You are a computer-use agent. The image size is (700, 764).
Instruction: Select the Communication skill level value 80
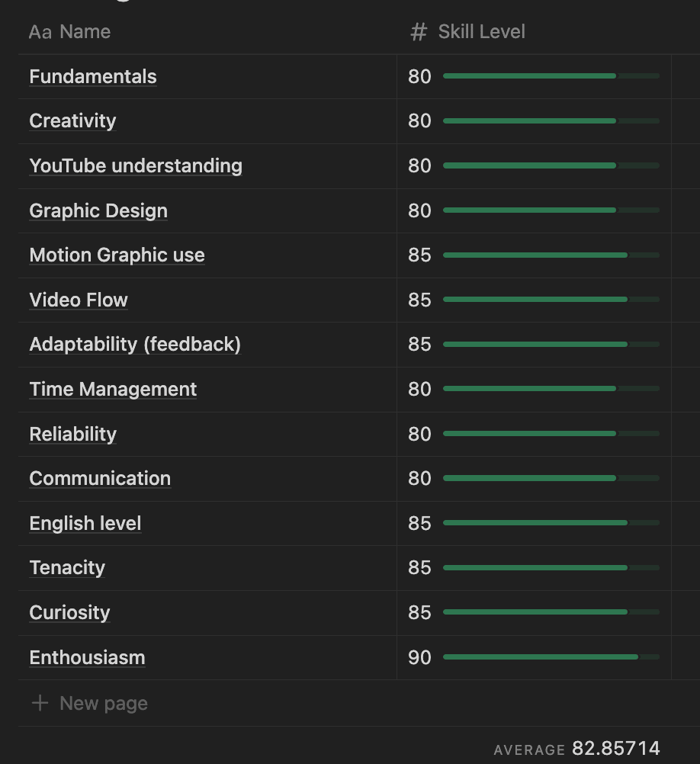point(419,479)
